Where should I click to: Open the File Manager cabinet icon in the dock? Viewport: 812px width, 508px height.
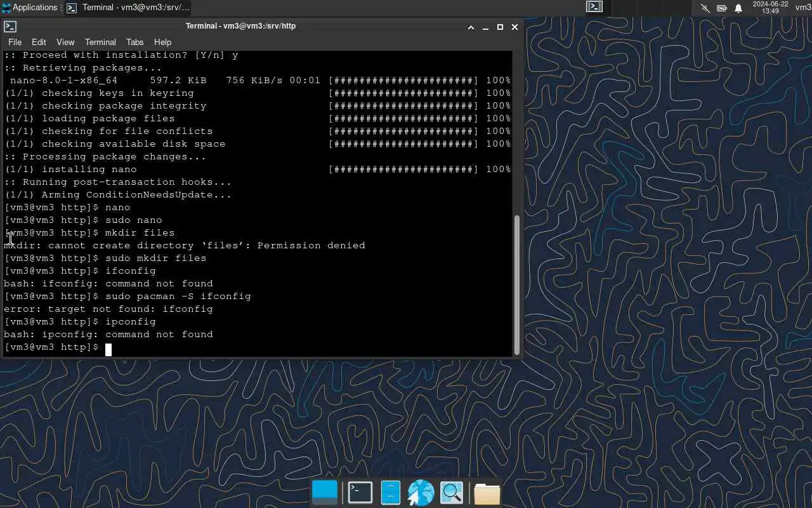click(x=391, y=493)
